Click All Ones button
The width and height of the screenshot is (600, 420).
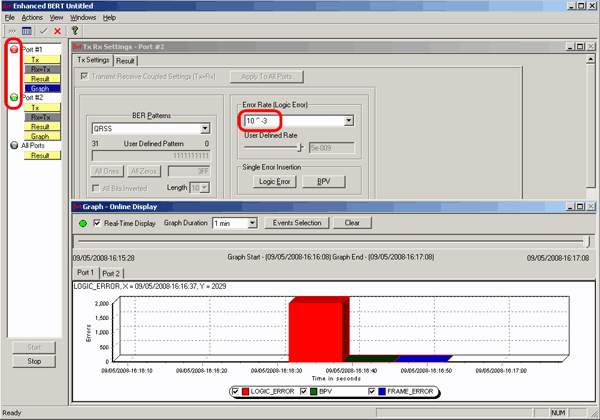[107, 171]
